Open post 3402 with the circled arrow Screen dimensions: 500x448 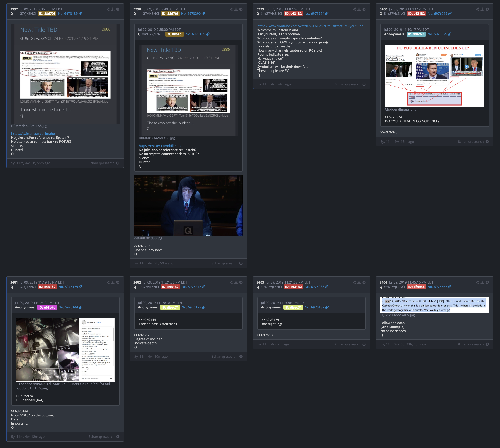[x=241, y=282]
